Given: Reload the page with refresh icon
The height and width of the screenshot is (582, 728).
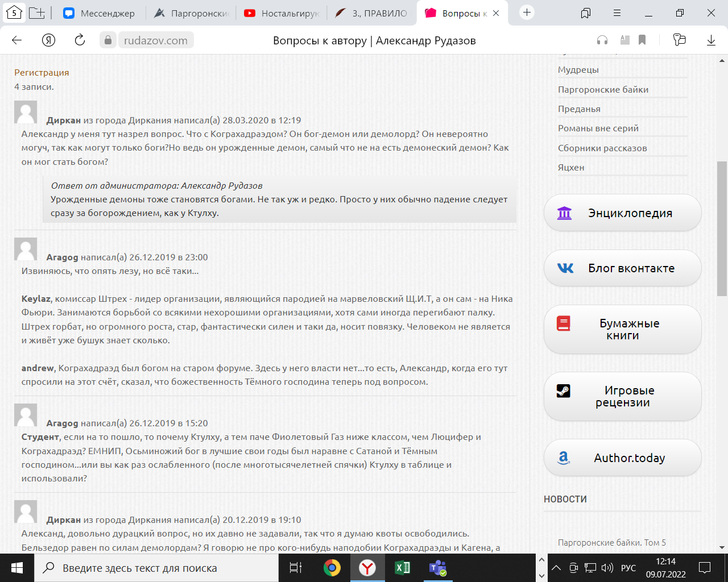Looking at the screenshot, I should (x=80, y=40).
